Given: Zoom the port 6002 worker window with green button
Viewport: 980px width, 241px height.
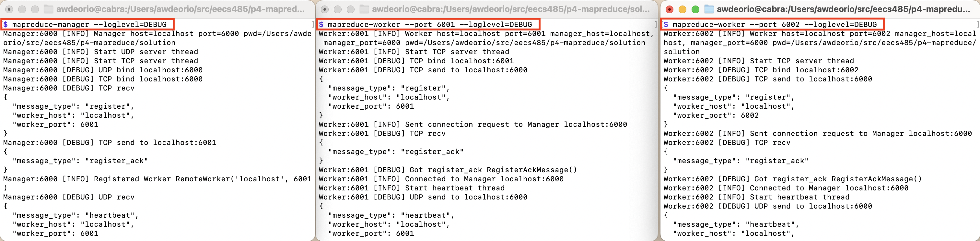Looking at the screenshot, I should coord(695,9).
